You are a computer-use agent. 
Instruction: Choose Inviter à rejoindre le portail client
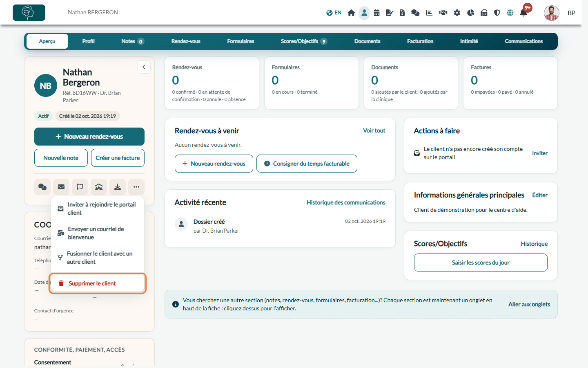[98, 209]
